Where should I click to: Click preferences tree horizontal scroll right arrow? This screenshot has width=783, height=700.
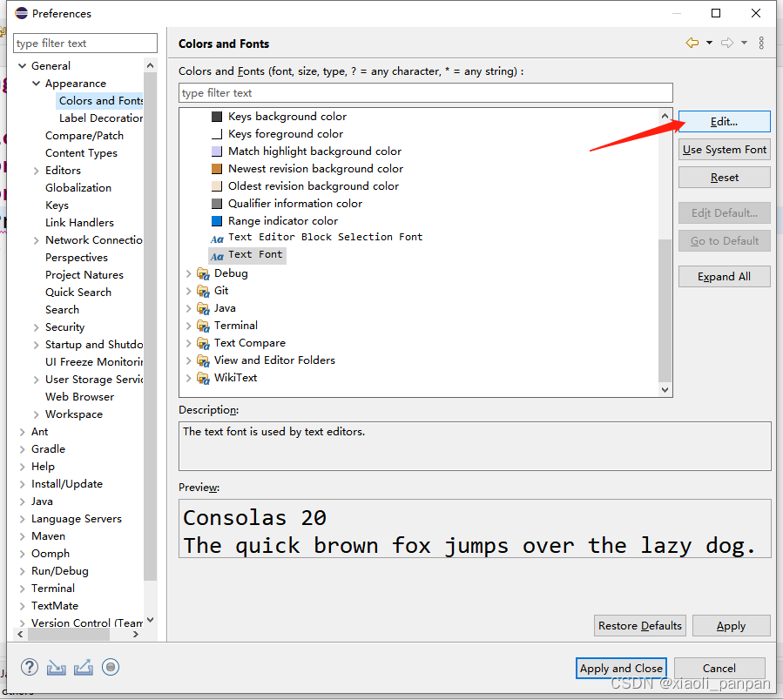pos(135,635)
